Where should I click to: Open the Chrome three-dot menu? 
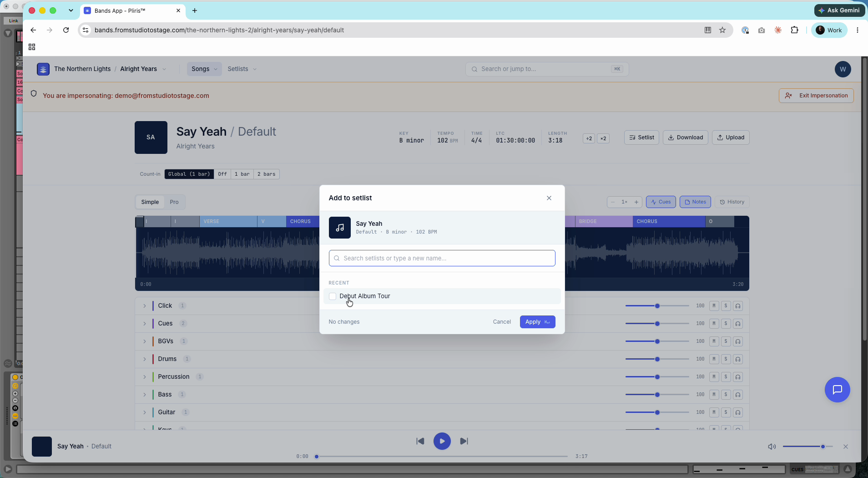(857, 30)
